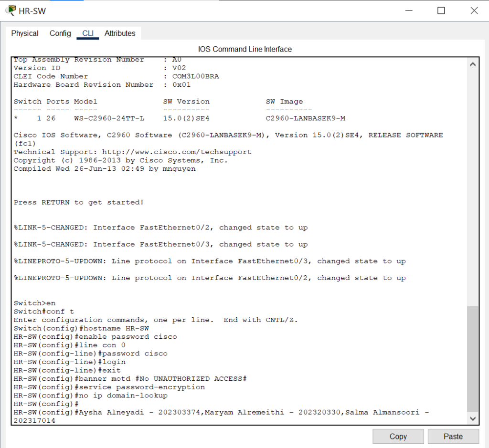The image size is (489, 448).
Task: Select the CLI tab
Action: click(88, 33)
